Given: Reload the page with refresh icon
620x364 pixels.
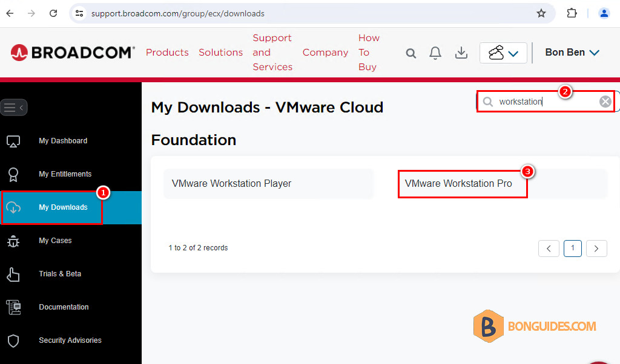Looking at the screenshot, I should coord(53,13).
